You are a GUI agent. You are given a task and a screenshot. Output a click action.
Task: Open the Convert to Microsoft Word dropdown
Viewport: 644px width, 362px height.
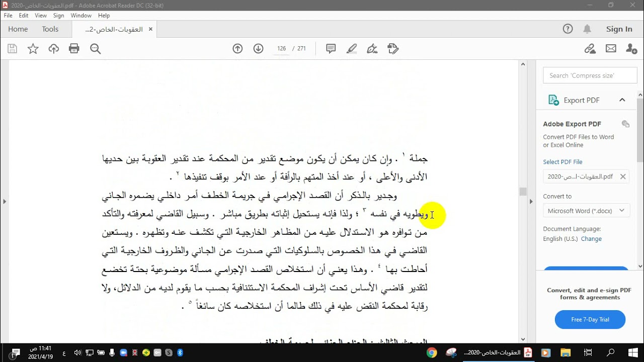click(587, 211)
